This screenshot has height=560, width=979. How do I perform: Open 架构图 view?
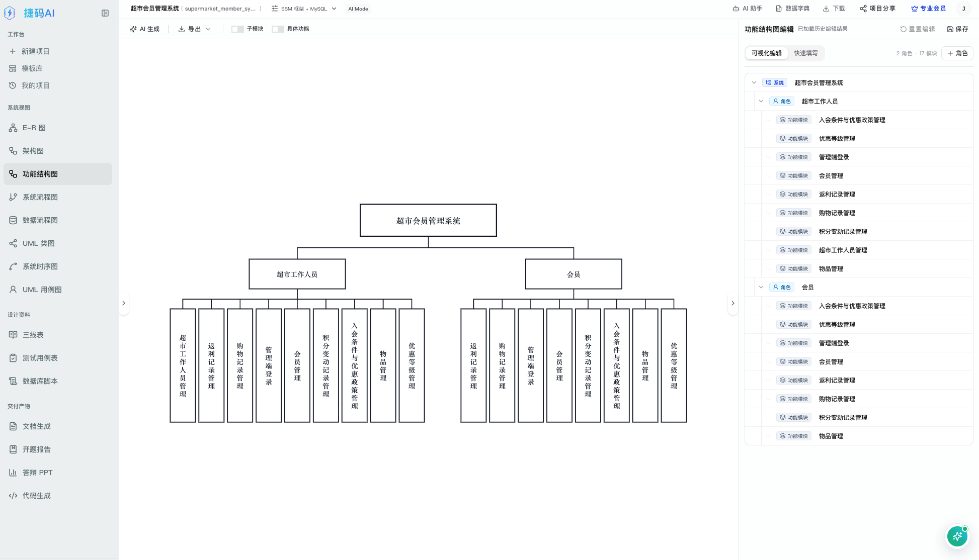[57, 151]
